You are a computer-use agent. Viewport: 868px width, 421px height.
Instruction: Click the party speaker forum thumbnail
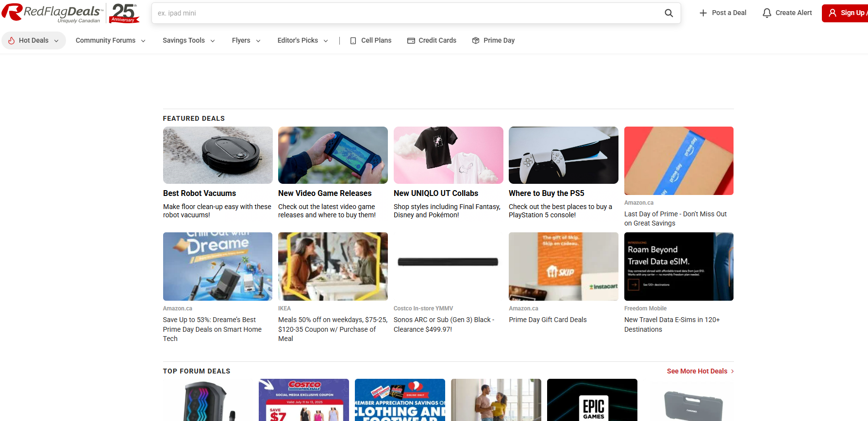coord(208,400)
